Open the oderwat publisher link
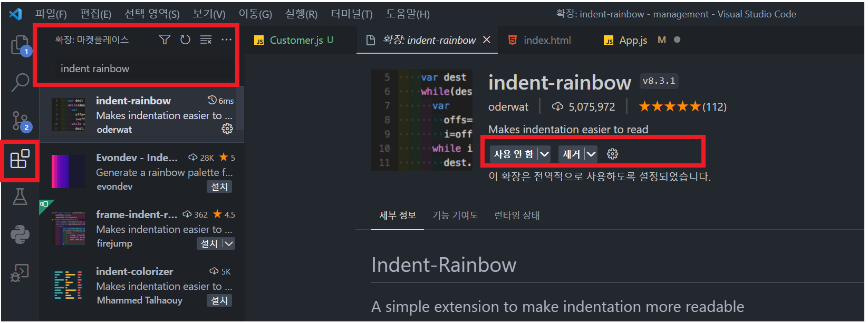The height and width of the screenshot is (323, 868). pyautogui.click(x=508, y=107)
